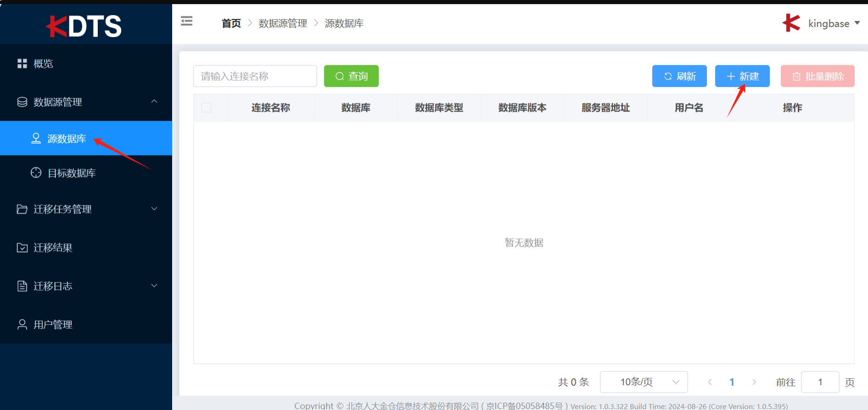Screen dimensions: 868x410
Task: Click the kingbase red K avatar icon
Action: point(791,23)
